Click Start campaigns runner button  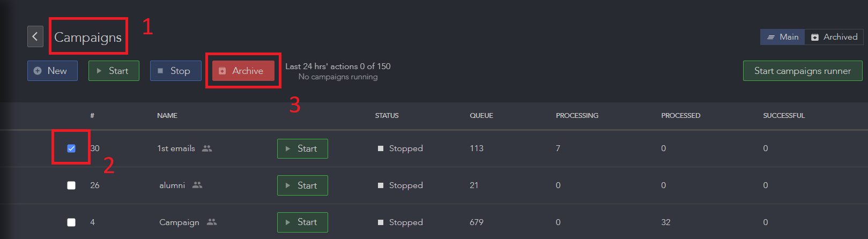point(802,71)
